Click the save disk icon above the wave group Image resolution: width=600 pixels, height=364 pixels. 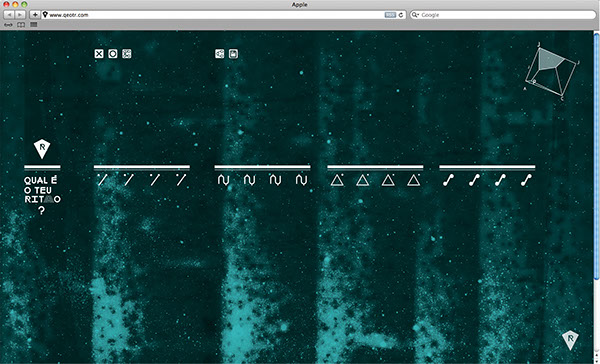(x=233, y=54)
